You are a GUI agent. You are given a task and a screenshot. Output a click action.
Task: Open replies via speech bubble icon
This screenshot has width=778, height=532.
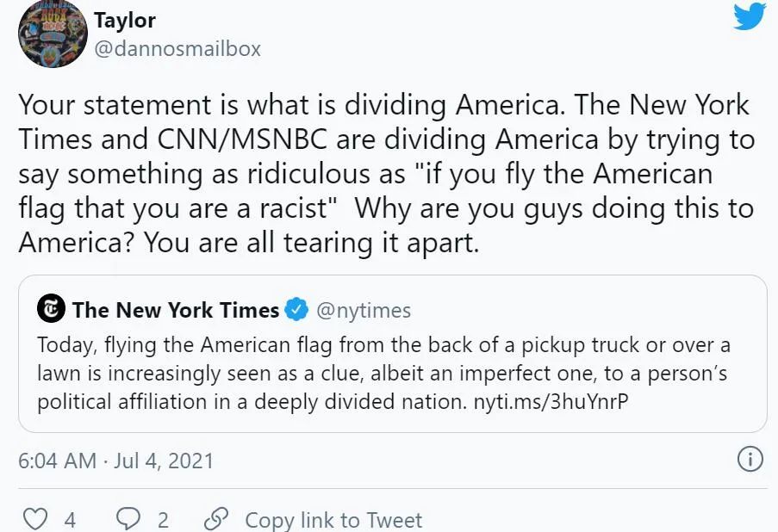point(128,518)
